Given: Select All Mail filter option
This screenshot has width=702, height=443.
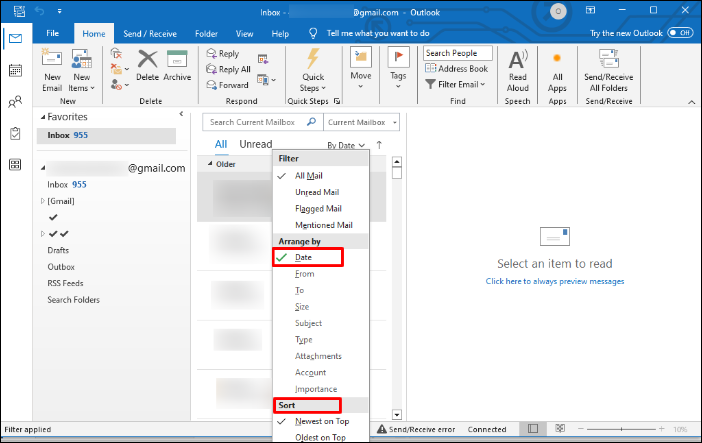Looking at the screenshot, I should [321, 176].
